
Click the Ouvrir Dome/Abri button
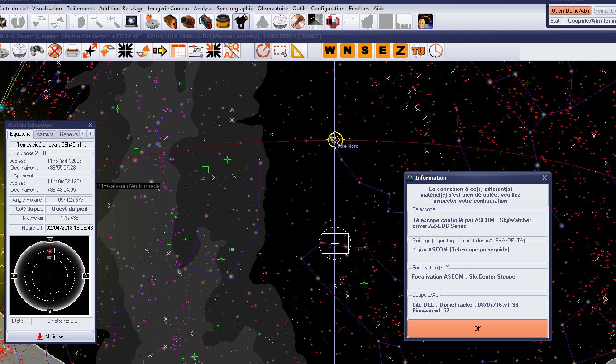pos(570,10)
